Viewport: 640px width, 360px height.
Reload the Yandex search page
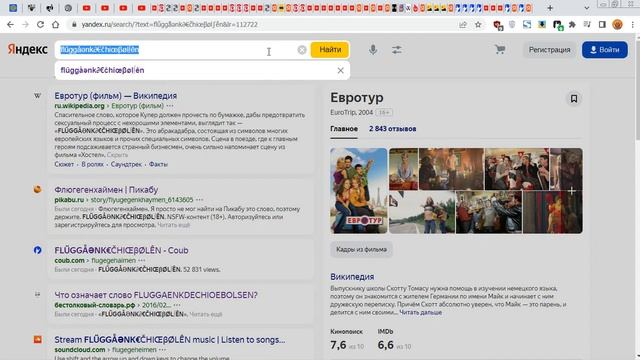(40, 24)
